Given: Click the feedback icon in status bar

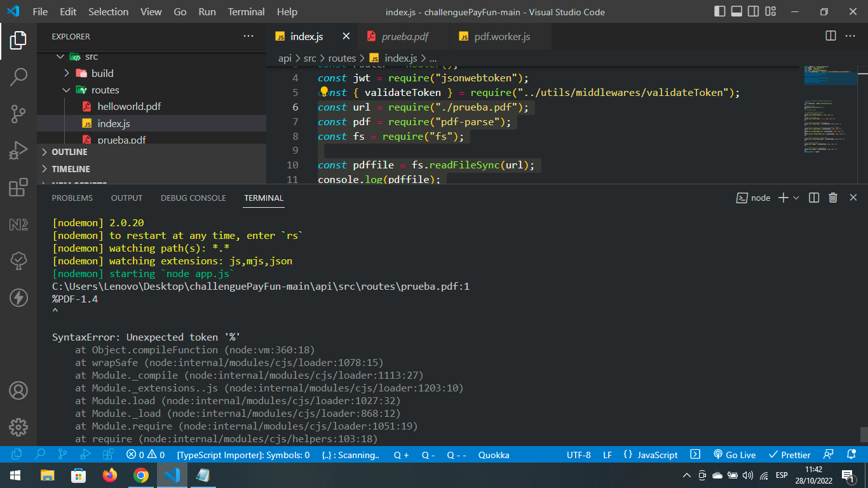Looking at the screenshot, I should pos(828,455).
